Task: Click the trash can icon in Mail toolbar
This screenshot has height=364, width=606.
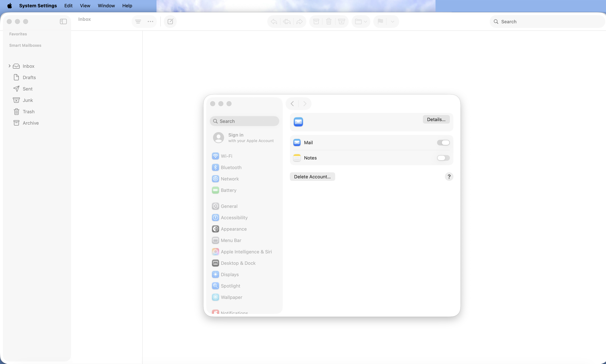Action: coord(329,22)
